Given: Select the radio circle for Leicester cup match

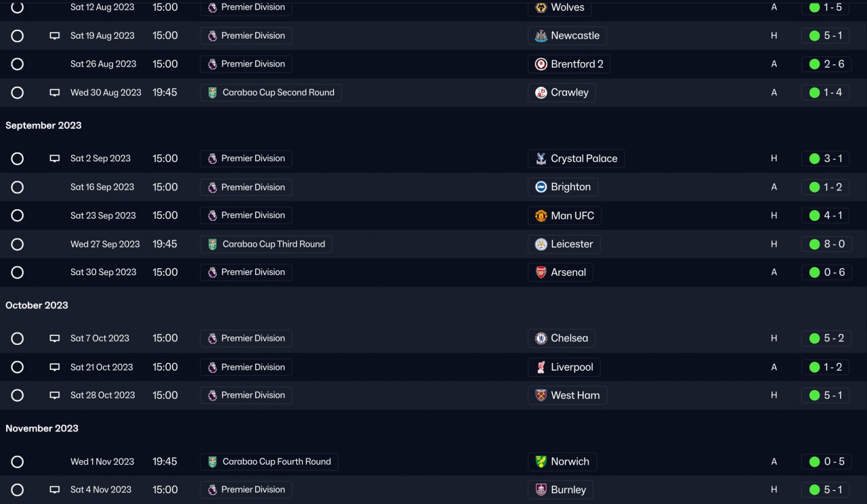Looking at the screenshot, I should coord(18,244).
